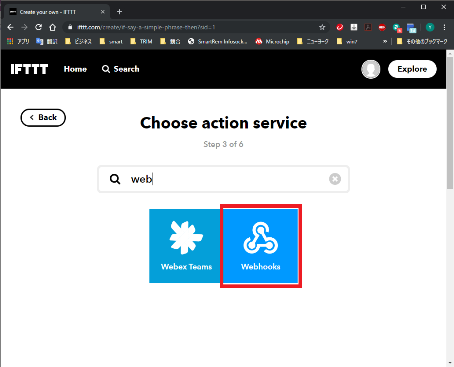Clear the search field with the X icon
The image size is (454, 367).
point(335,179)
